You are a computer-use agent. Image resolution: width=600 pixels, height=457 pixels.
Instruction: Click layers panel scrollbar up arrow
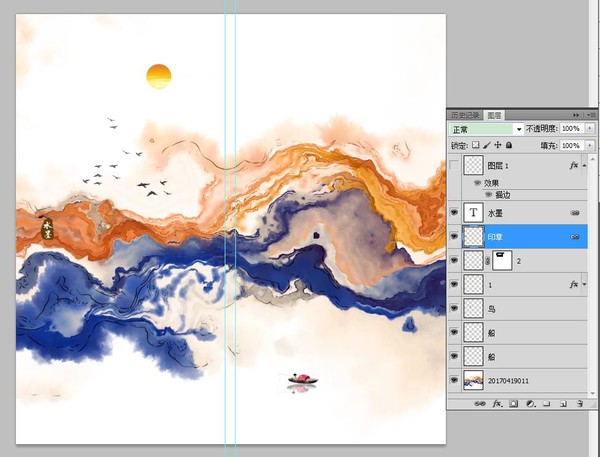593,158
